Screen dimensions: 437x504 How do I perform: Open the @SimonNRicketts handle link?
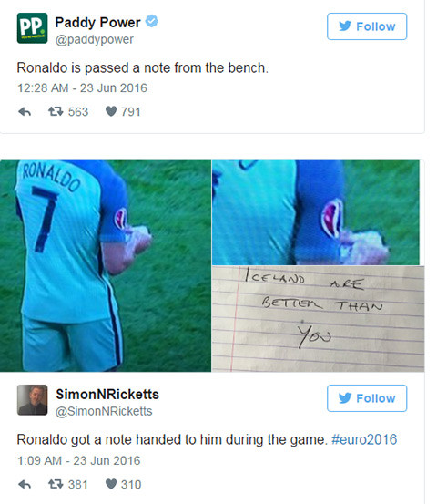point(104,411)
